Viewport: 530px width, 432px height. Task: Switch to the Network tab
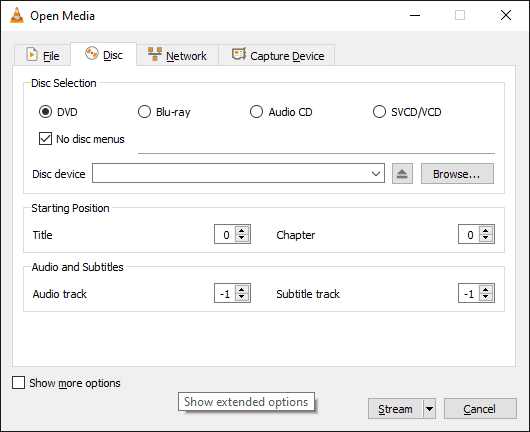pos(178,55)
